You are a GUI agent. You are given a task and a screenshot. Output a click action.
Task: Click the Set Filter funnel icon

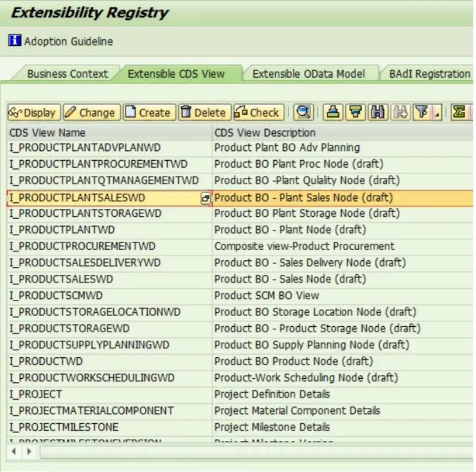[x=422, y=113]
